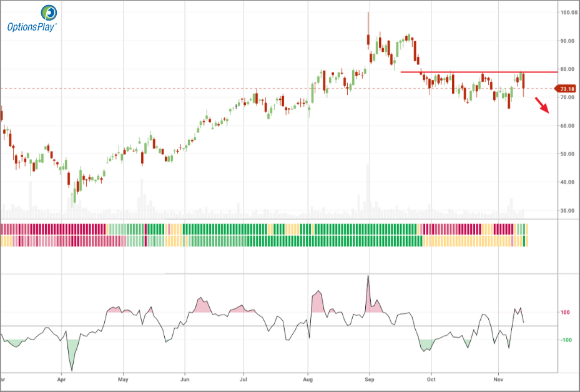Click the green 100 indicator level label
Image resolution: width=580 pixels, height=392 pixels.
click(x=566, y=313)
